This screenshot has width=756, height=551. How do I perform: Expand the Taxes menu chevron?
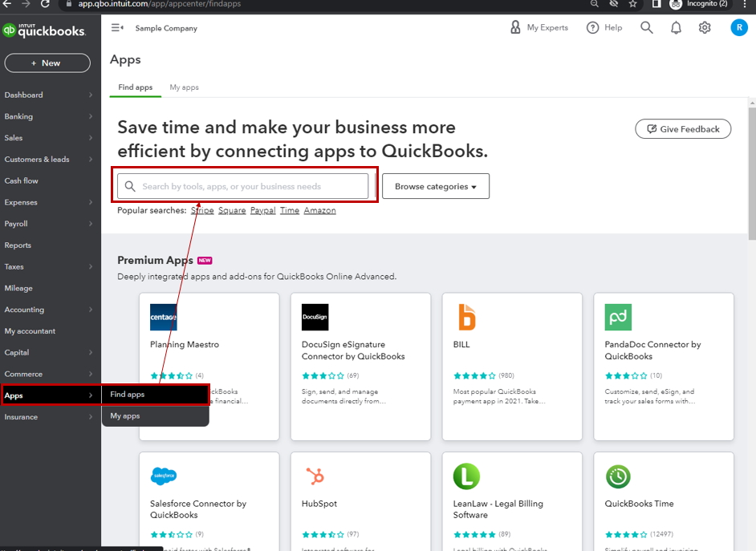(91, 266)
